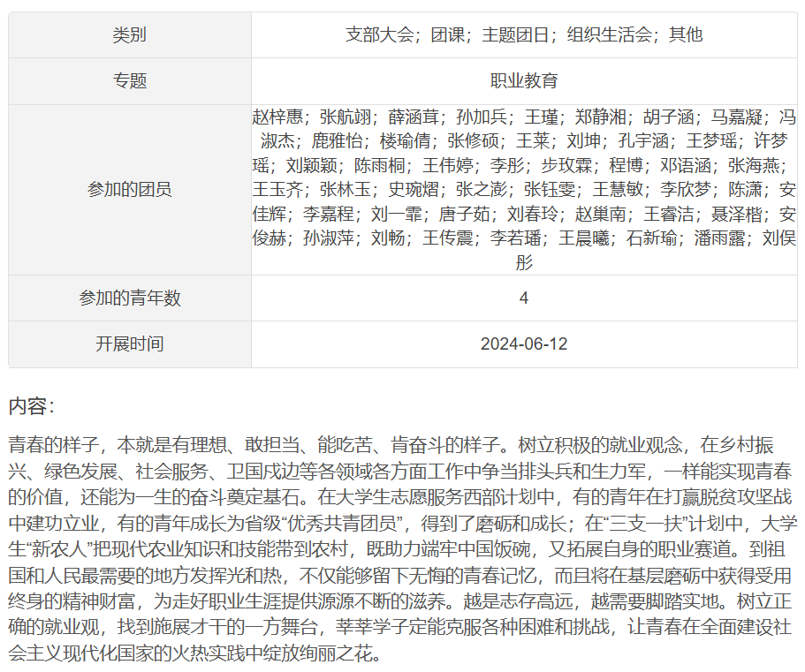The height and width of the screenshot is (672, 805).
Task: Select 其他 in the category row
Action: tap(686, 35)
